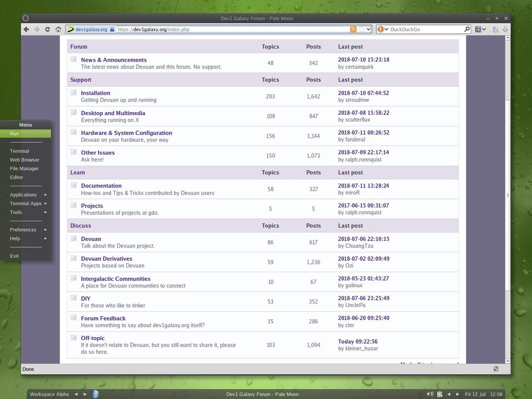Click the browser Forward arrow
Viewport: 532px width, 399px height.
[36, 29]
